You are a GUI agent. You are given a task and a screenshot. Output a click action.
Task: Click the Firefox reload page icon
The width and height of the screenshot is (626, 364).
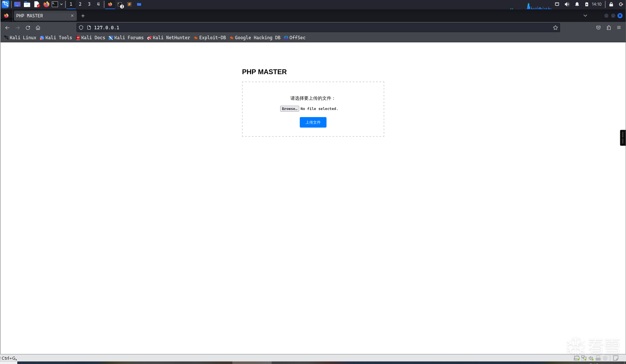click(28, 28)
